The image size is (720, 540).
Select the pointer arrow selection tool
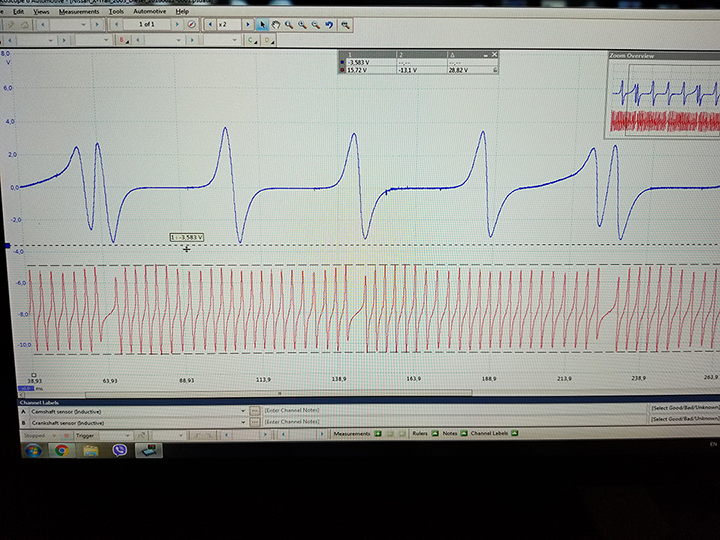point(262,24)
